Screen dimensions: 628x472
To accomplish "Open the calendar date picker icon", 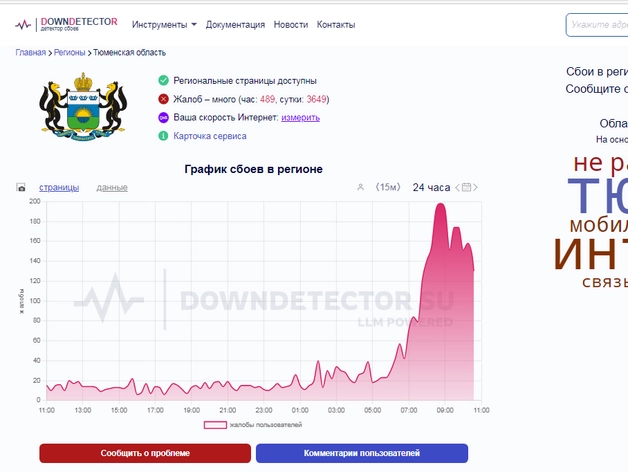I will [x=466, y=187].
